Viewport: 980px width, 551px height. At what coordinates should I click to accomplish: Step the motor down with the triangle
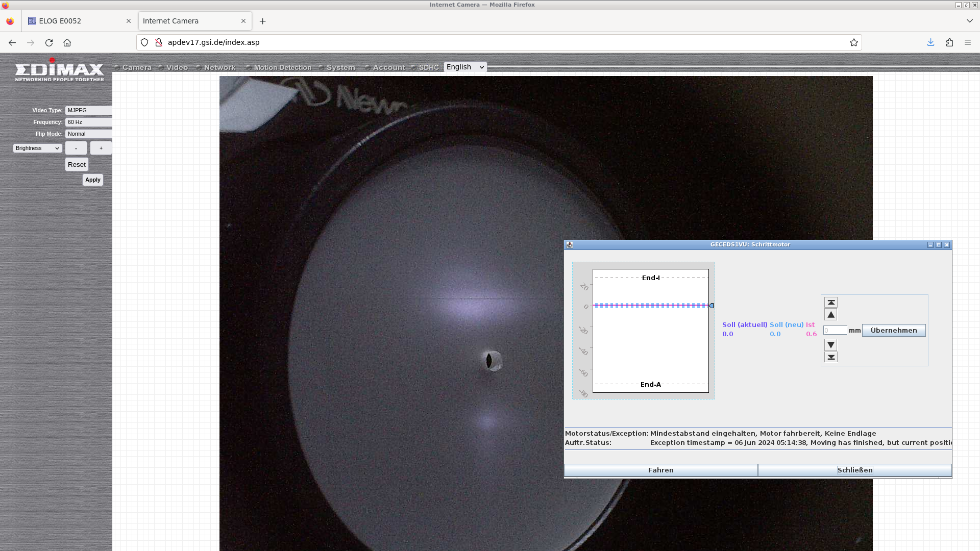tap(831, 345)
